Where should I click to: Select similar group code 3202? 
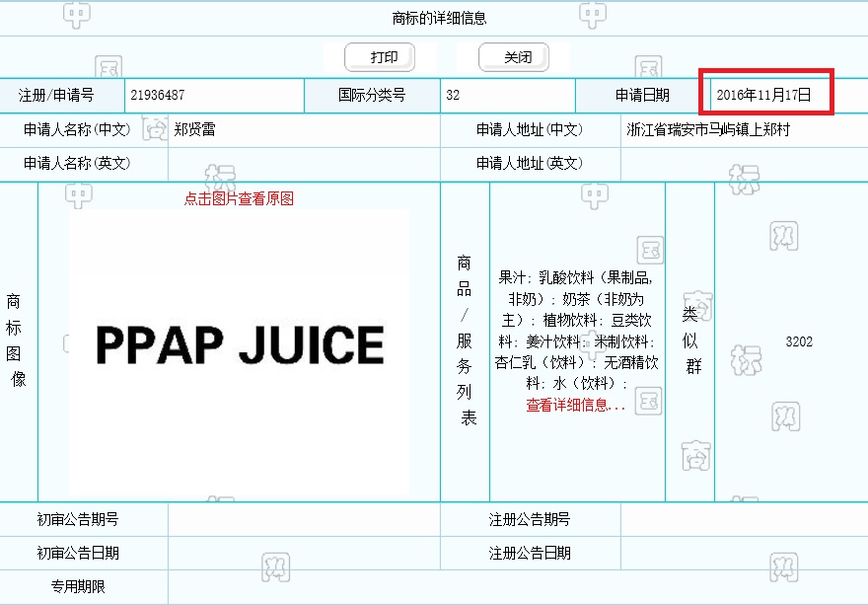[799, 341]
